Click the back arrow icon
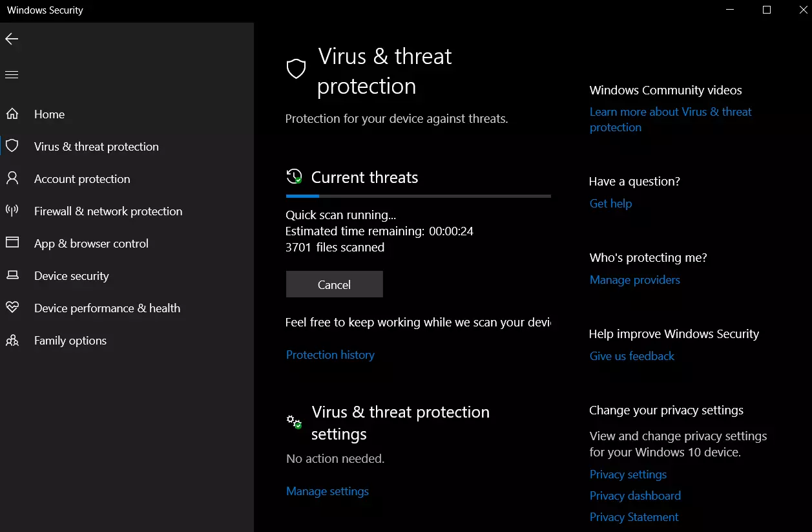This screenshot has height=532, width=812. tap(12, 39)
